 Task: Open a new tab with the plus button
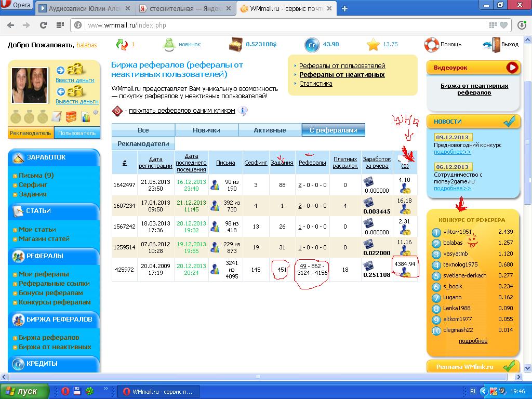pos(345,9)
